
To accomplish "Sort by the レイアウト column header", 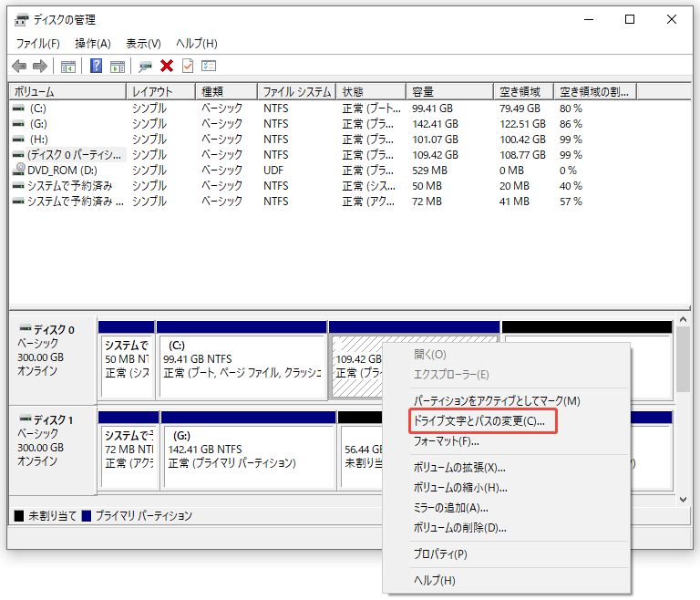I will pos(161,91).
